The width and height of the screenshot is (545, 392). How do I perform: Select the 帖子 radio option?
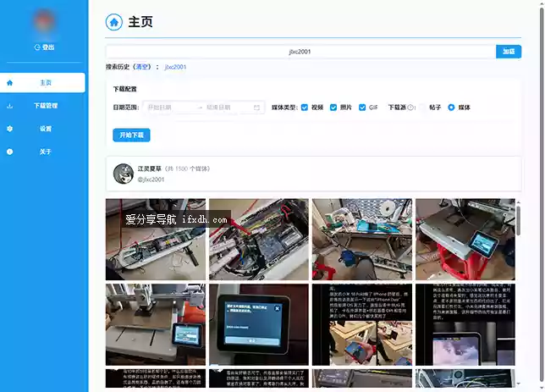[422, 108]
